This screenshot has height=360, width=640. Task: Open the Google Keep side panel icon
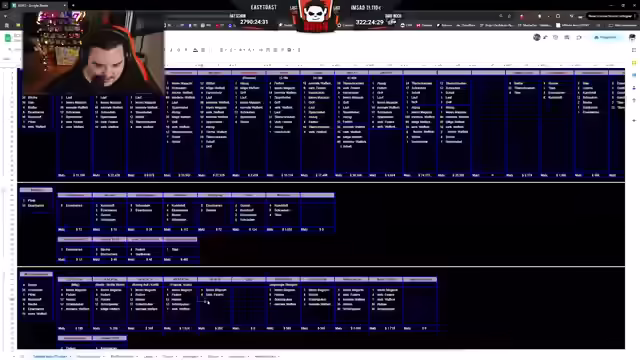(634, 63)
